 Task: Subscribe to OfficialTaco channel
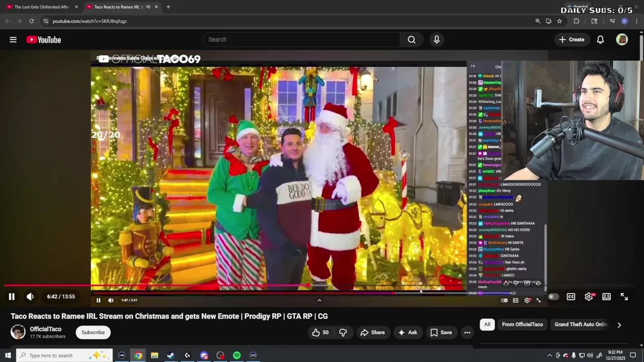93,332
